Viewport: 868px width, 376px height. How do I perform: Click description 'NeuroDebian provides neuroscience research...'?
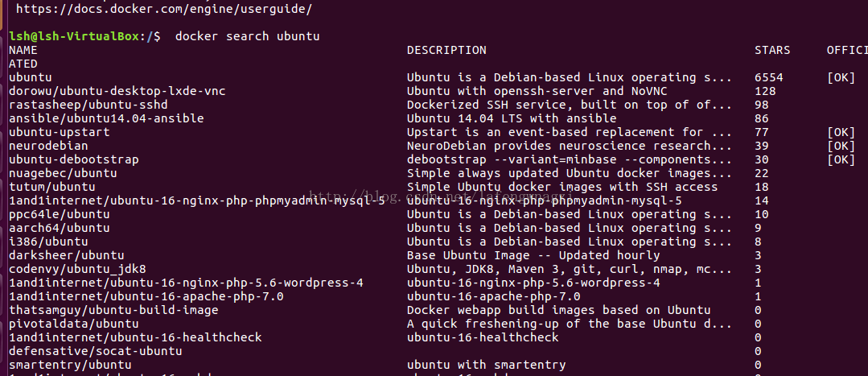570,147
